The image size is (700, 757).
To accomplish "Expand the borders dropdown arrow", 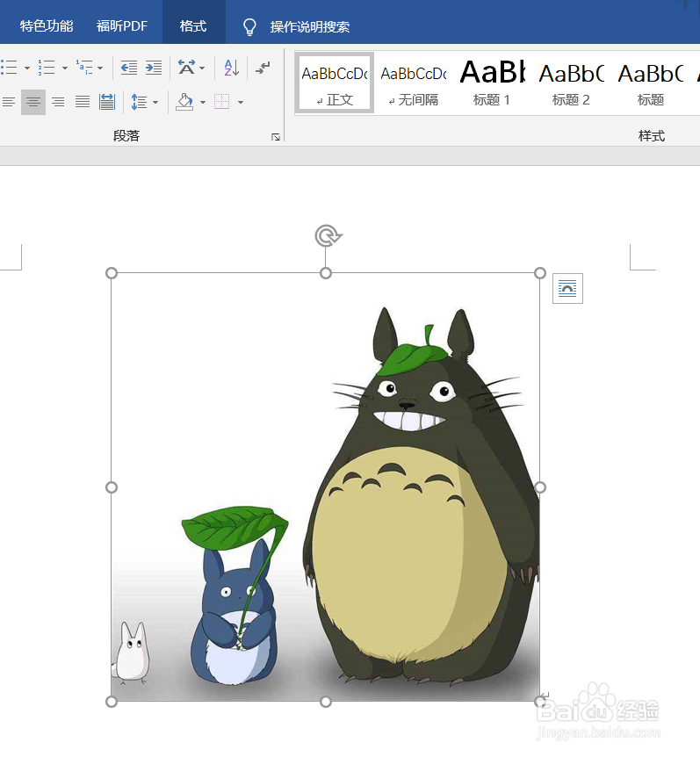I will 241,103.
